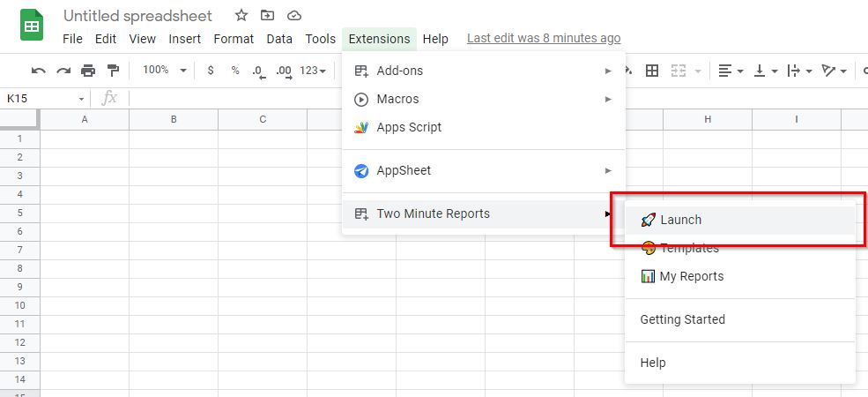Screen dimensions: 868x397
Task: Click the K15 name box field
Action: (x=44, y=99)
